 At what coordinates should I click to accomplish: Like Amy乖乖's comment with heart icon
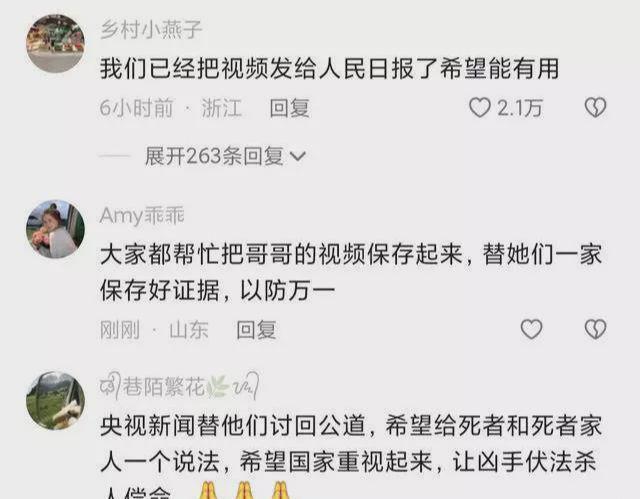[x=531, y=329]
